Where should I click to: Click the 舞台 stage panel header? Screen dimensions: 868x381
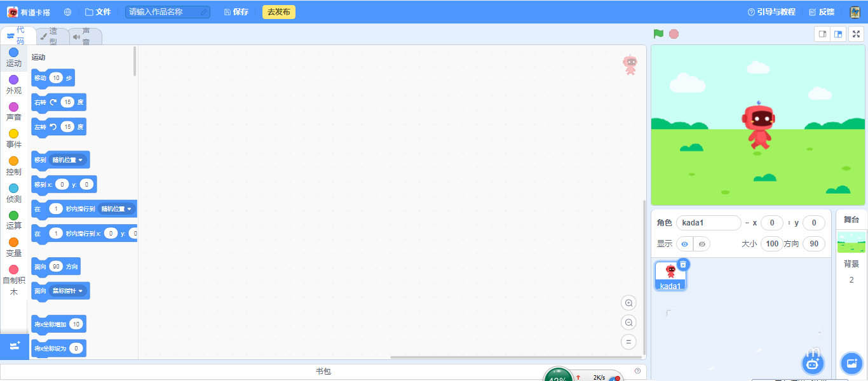[851, 220]
